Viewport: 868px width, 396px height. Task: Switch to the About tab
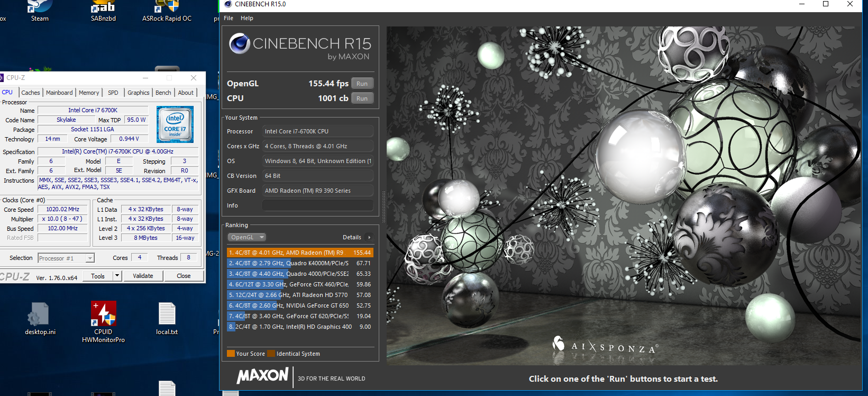click(x=186, y=93)
